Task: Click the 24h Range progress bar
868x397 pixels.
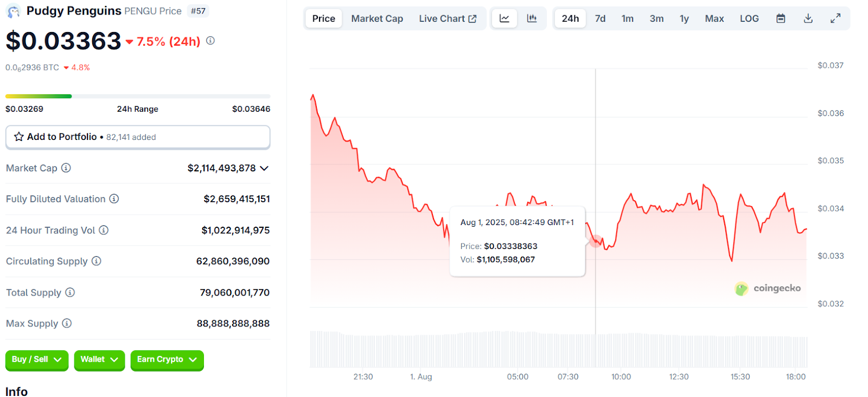Action: click(x=138, y=97)
